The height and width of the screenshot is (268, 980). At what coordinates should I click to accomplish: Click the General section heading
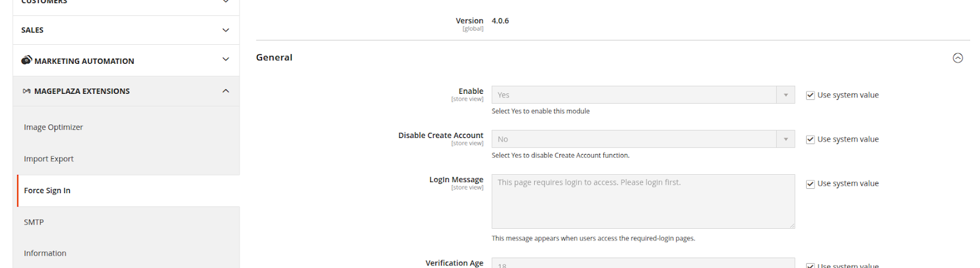click(x=274, y=58)
